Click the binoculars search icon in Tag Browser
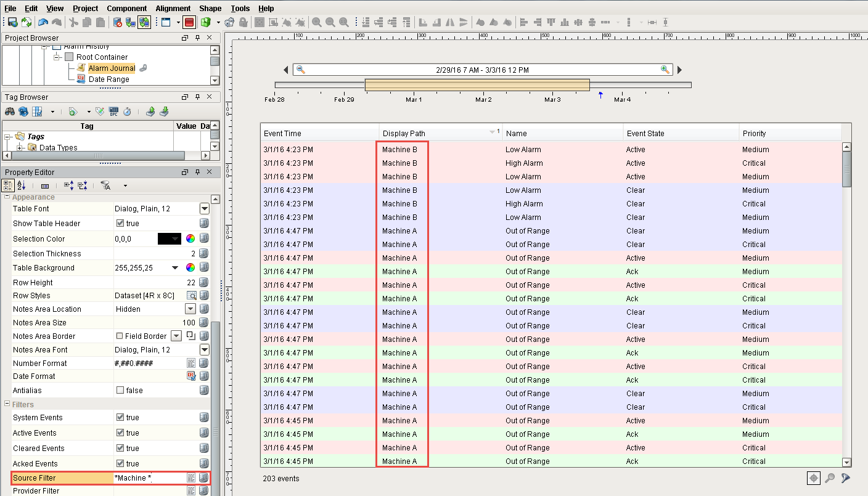This screenshot has width=868, height=496. [x=10, y=112]
